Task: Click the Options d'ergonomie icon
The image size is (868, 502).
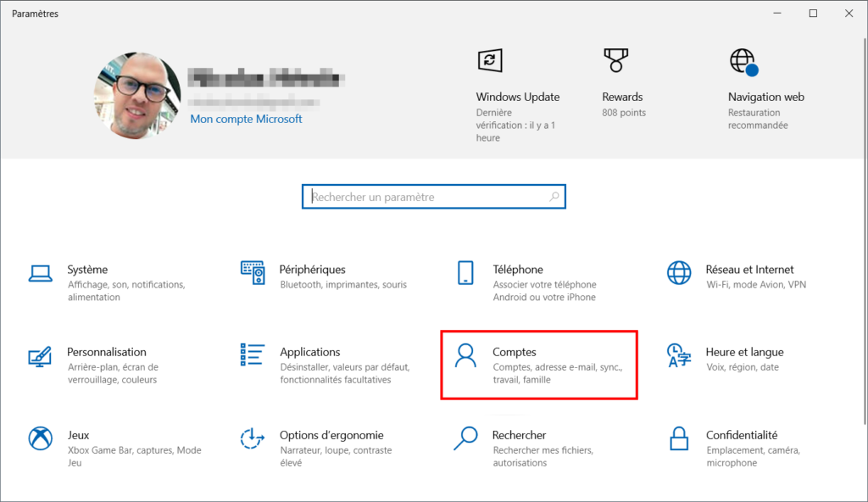Action: pos(253,438)
